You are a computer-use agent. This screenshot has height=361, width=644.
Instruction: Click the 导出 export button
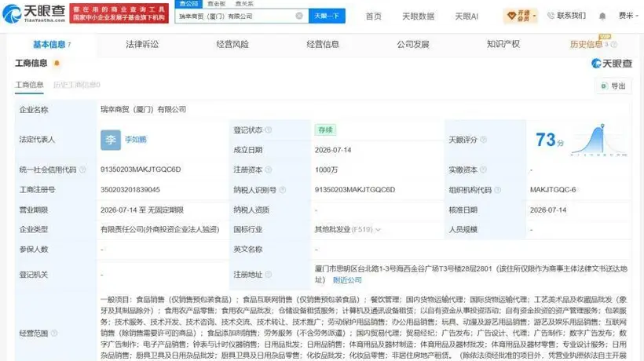(613, 86)
